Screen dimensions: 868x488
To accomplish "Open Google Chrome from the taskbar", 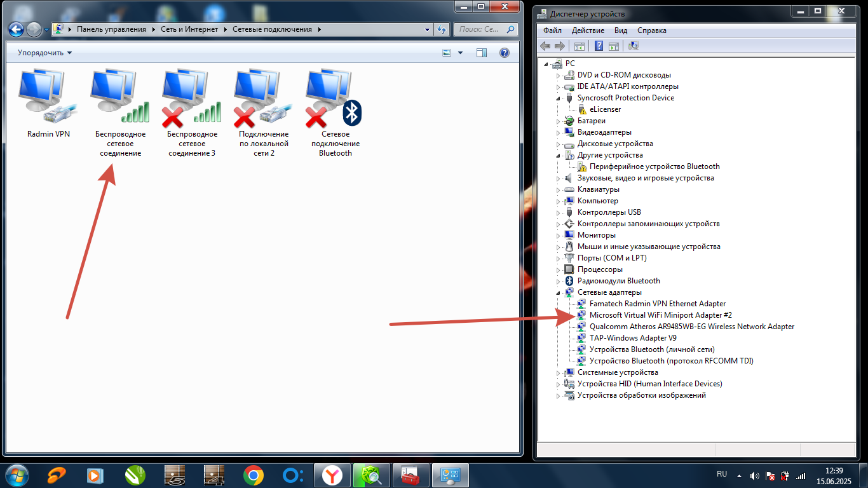I will [253, 475].
